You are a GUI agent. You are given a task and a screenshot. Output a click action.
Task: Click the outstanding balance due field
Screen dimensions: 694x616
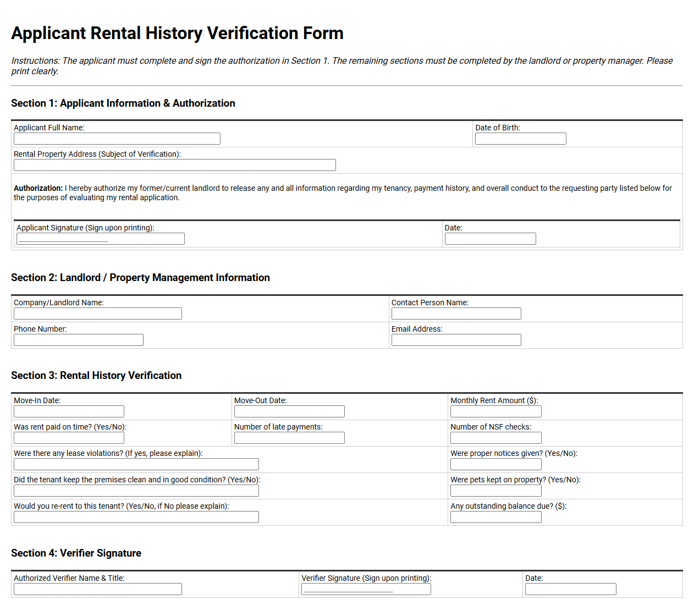(496, 517)
